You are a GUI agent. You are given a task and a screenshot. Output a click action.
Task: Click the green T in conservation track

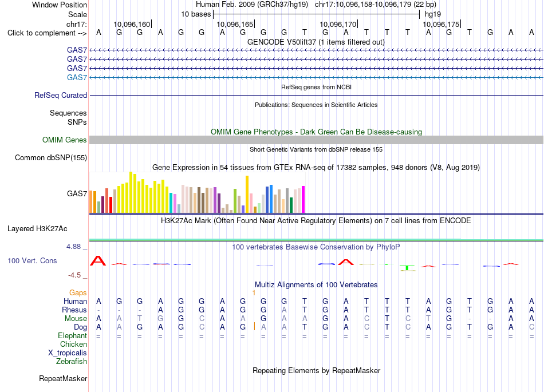click(407, 268)
